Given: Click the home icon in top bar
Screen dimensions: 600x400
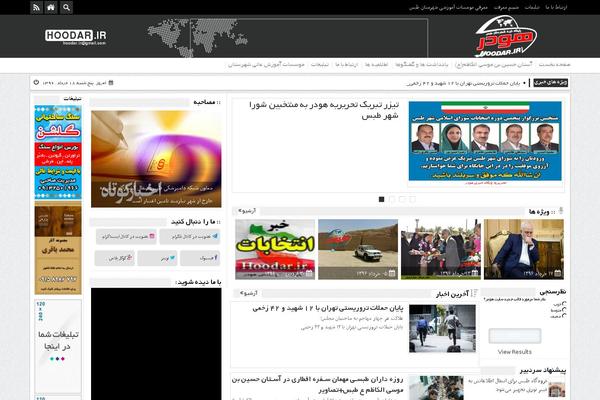Looking at the screenshot, I should (x=51, y=7).
